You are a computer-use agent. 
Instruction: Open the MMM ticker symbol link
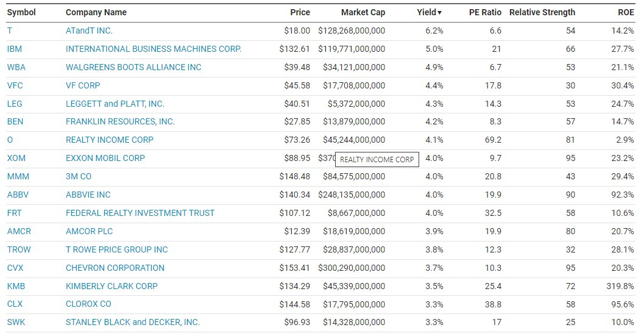18,176
